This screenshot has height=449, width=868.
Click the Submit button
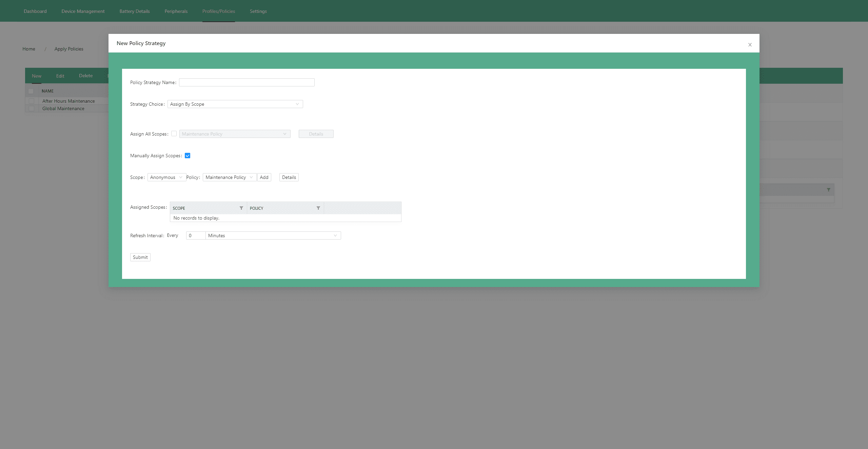[x=140, y=257]
